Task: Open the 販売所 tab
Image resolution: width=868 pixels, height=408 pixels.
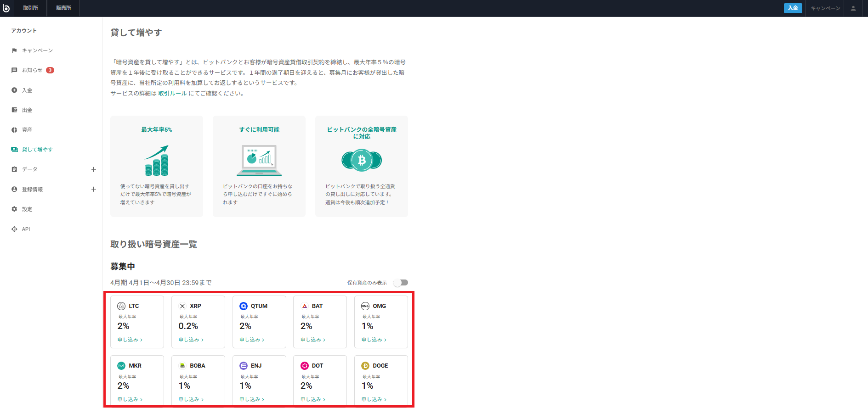Action: [x=63, y=8]
